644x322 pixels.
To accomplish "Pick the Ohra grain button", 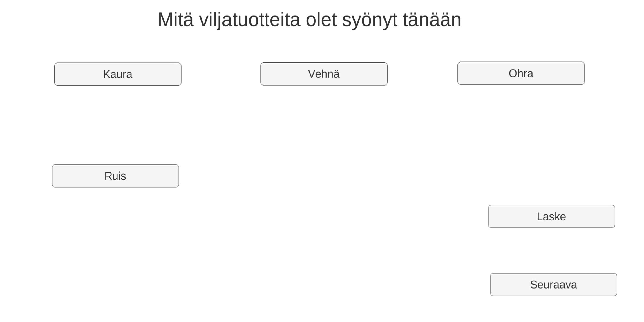I will click(x=521, y=73).
